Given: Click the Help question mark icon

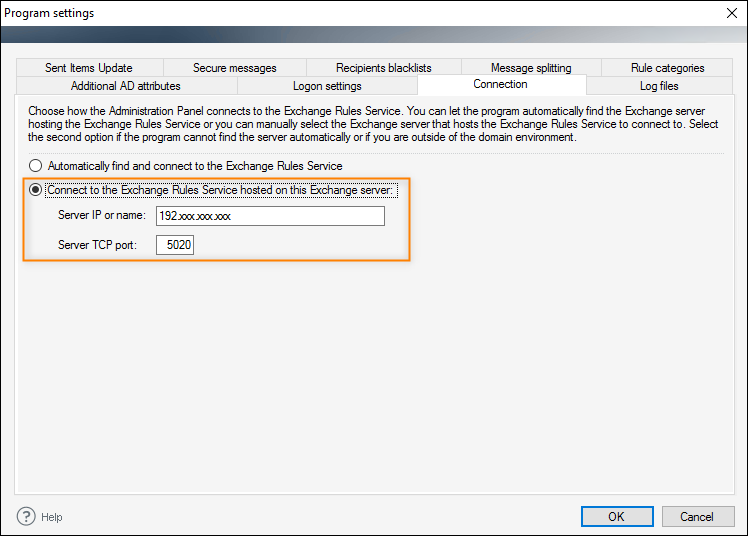Looking at the screenshot, I should (26, 516).
